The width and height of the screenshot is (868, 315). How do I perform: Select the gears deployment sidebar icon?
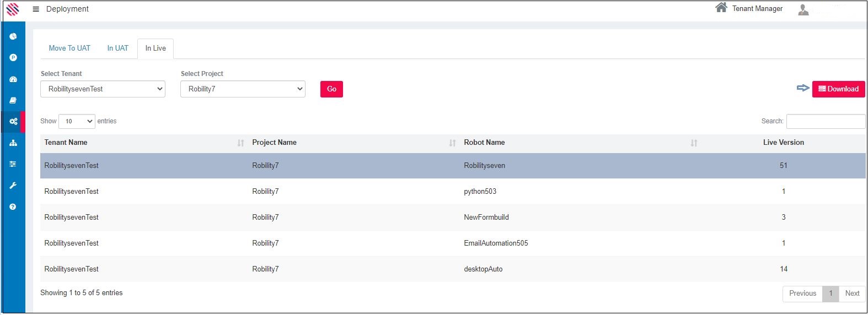point(13,122)
